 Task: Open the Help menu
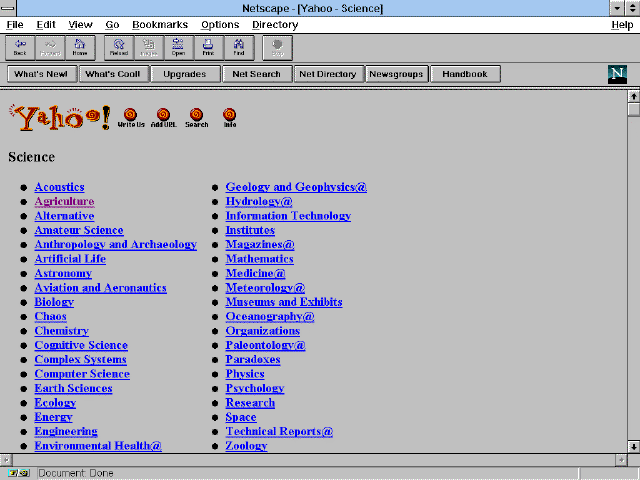pyautogui.click(x=622, y=25)
